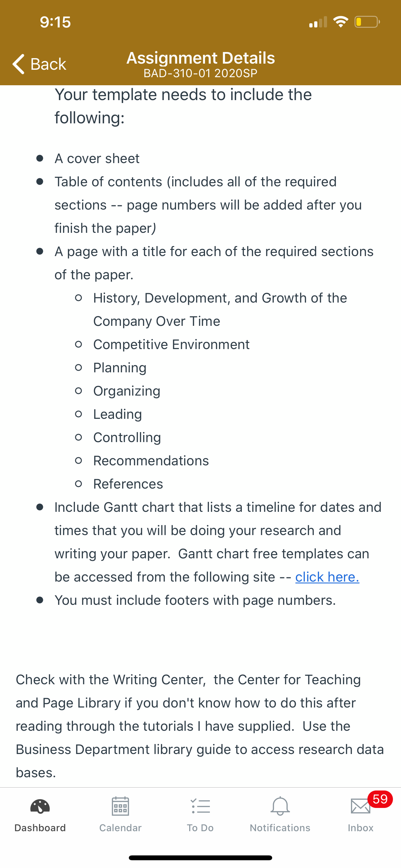The image size is (401, 868).
Task: Tap the Wi-Fi status icon
Action: click(341, 22)
